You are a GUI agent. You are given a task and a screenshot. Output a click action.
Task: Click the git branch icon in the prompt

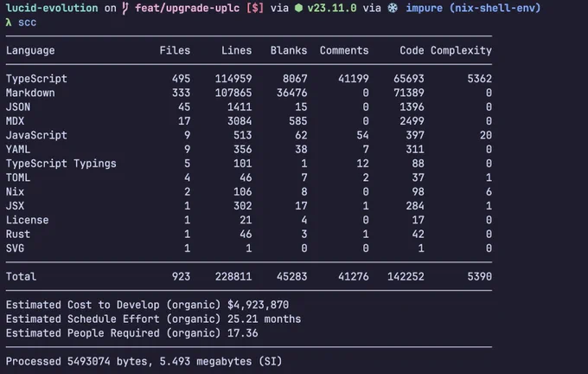pyautogui.click(x=125, y=8)
